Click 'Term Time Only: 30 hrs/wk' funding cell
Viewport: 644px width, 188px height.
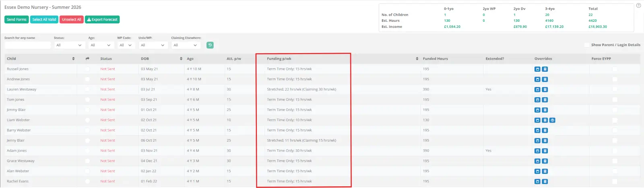pos(289,150)
